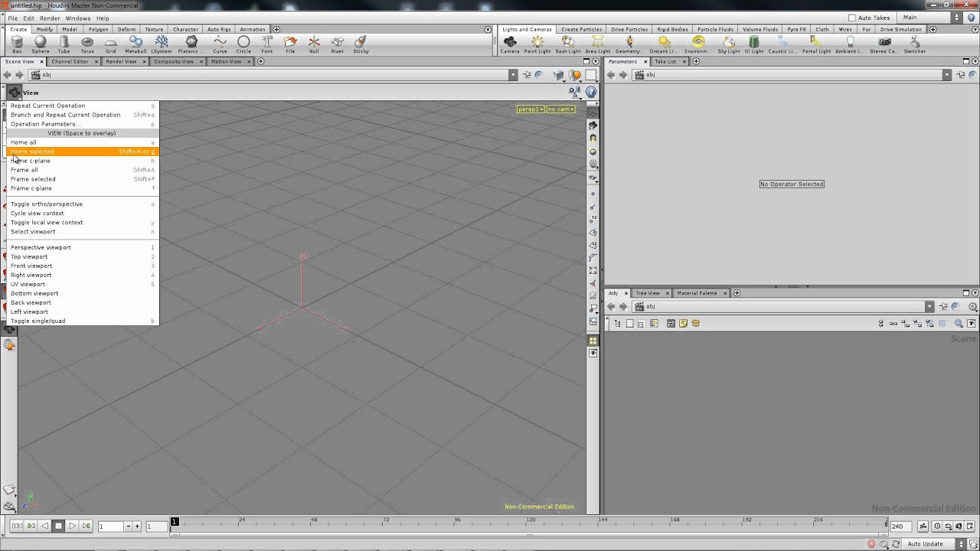Expand network editor path dropdown arrow
This screenshot has height=551, width=980.
click(929, 306)
